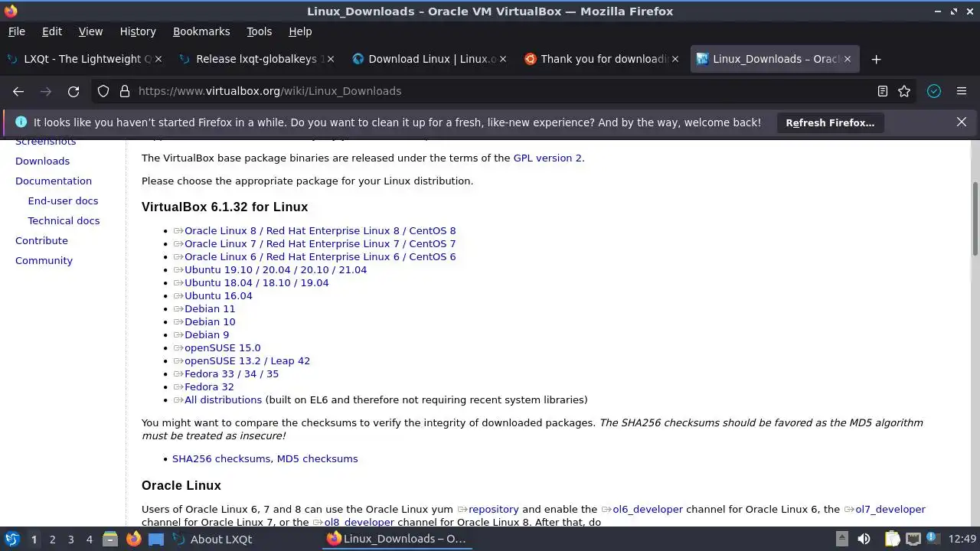Open the Documentation sidebar link
This screenshot has height=551, width=980.
tap(54, 181)
